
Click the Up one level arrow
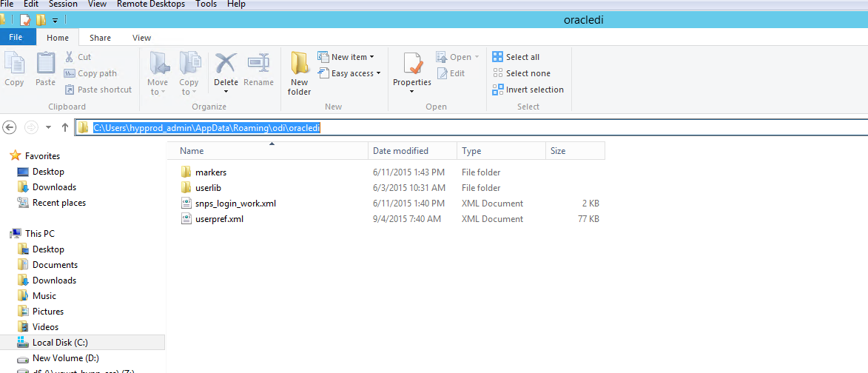click(65, 127)
